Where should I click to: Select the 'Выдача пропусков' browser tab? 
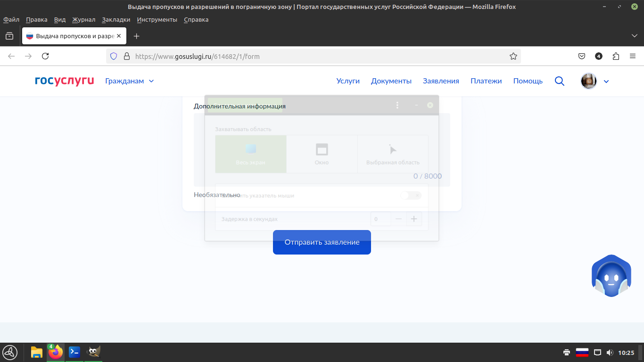point(74,36)
